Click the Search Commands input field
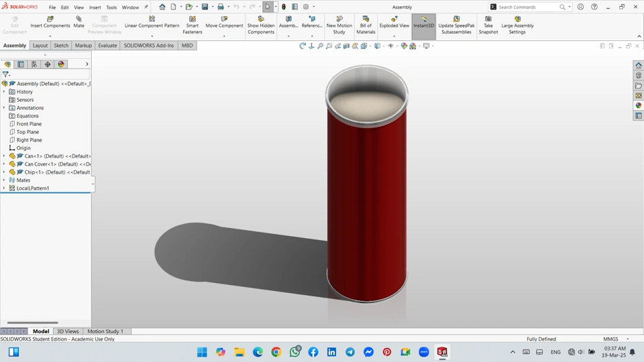This screenshot has width=644, height=362. (529, 7)
